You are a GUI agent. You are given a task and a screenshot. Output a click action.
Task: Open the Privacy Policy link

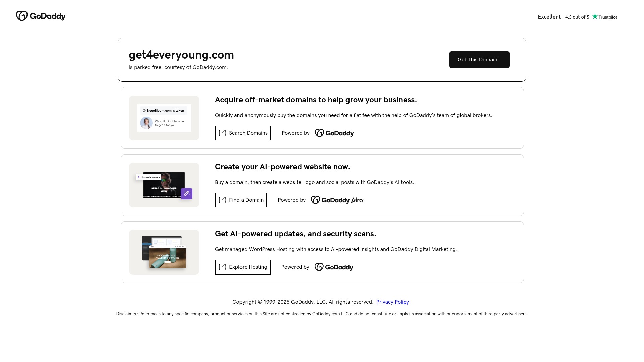392,302
